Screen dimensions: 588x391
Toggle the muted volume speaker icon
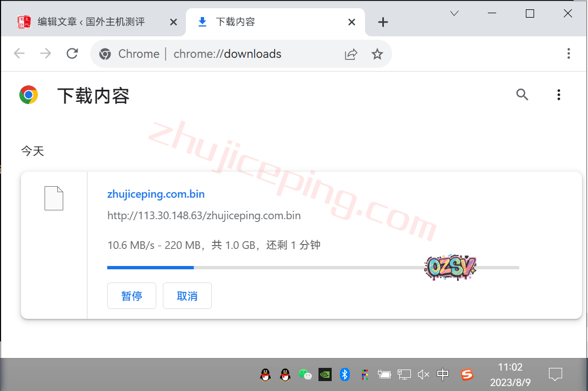(423, 374)
